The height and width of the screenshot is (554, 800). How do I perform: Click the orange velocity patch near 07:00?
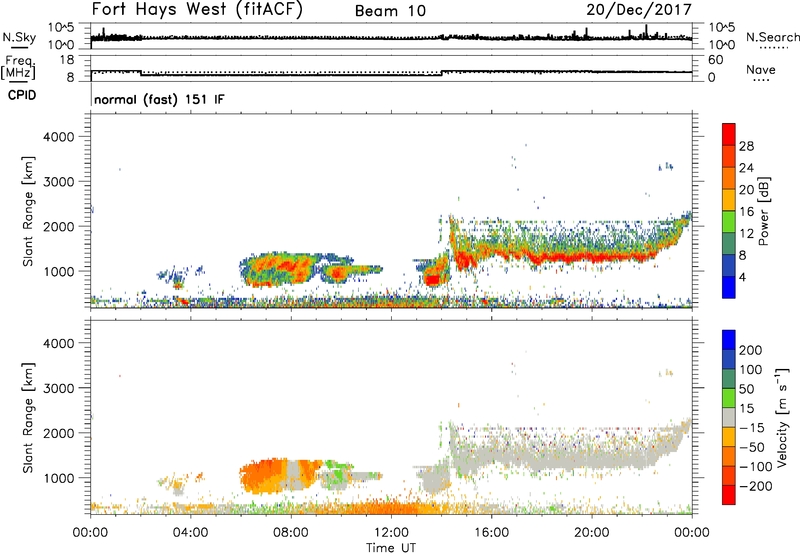point(263,475)
